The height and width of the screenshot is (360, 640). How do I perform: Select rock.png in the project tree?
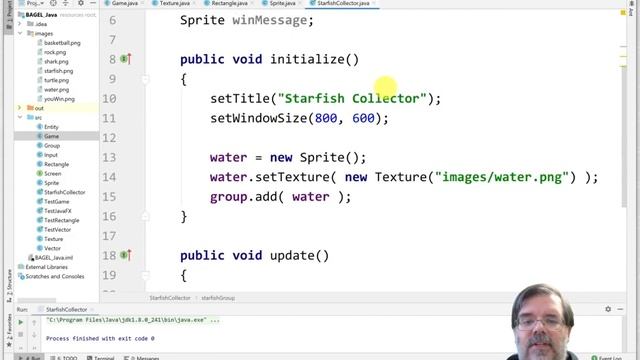point(55,52)
